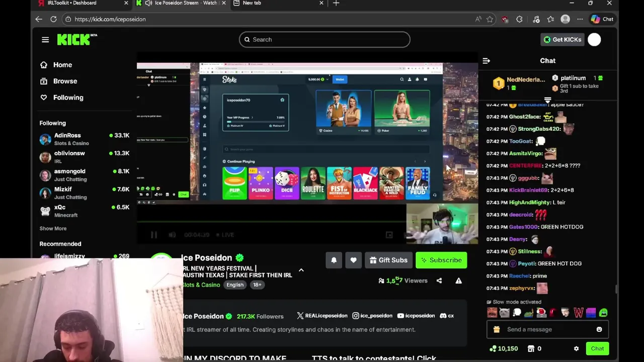Open Slots & Casino category link
The height and width of the screenshot is (362, 644).
pos(201,285)
